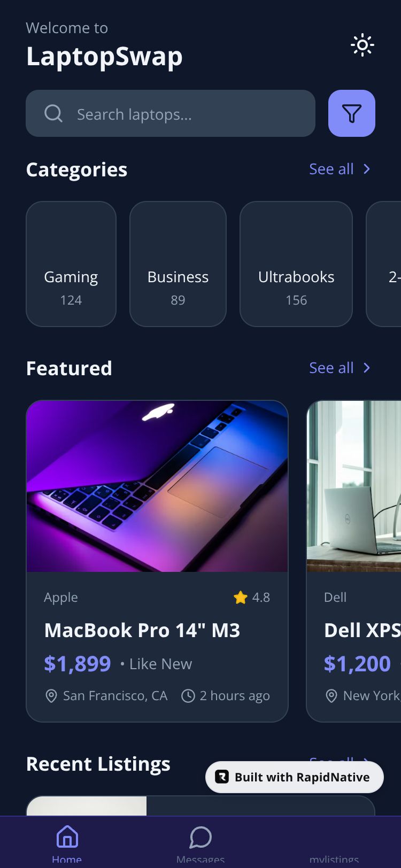Tap the Home icon in bottom navigation
The image size is (401, 868).
pyautogui.click(x=67, y=836)
